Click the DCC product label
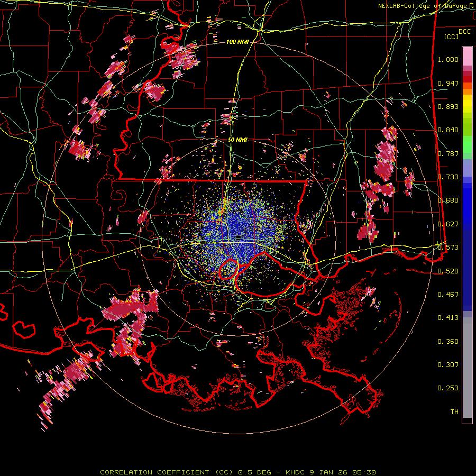Image resolution: width=476 pixels, height=476 pixels. pyautogui.click(x=464, y=31)
